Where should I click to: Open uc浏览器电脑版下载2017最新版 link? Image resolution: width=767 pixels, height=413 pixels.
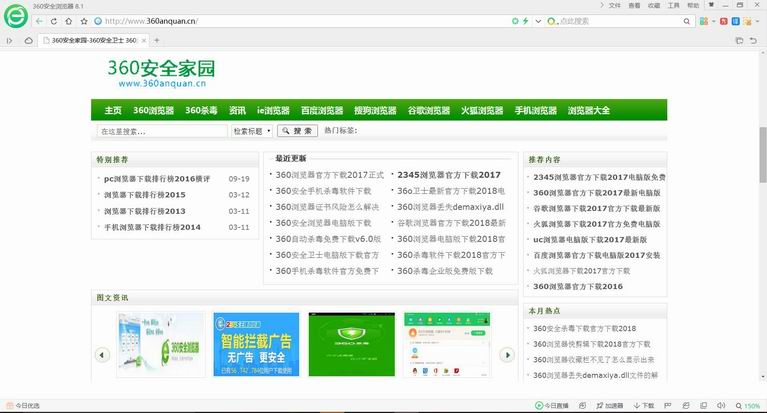pos(590,240)
